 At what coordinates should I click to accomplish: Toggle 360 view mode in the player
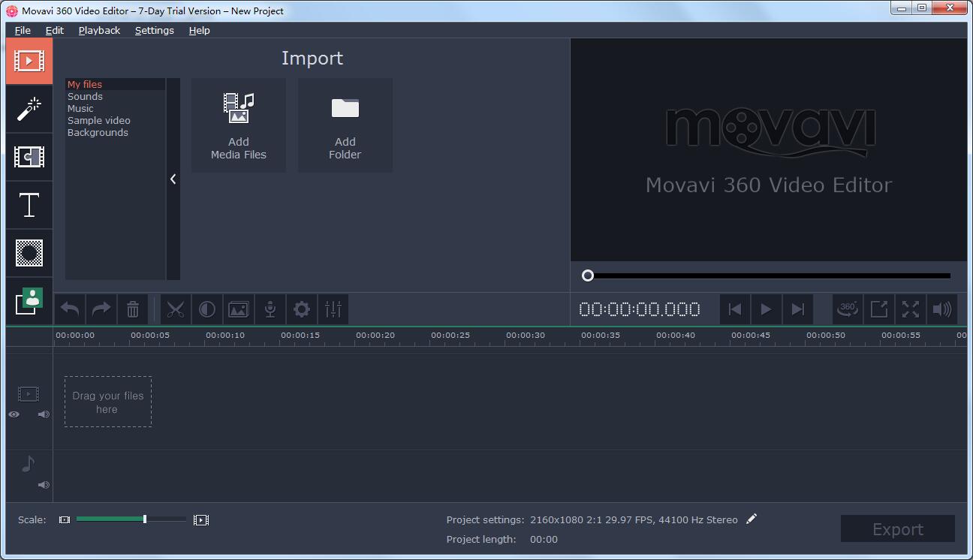(x=848, y=309)
